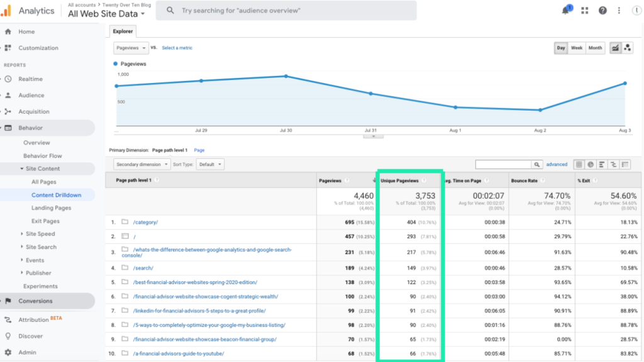Open advanced table filter options
Screen dimensions: 644x362
coord(556,164)
